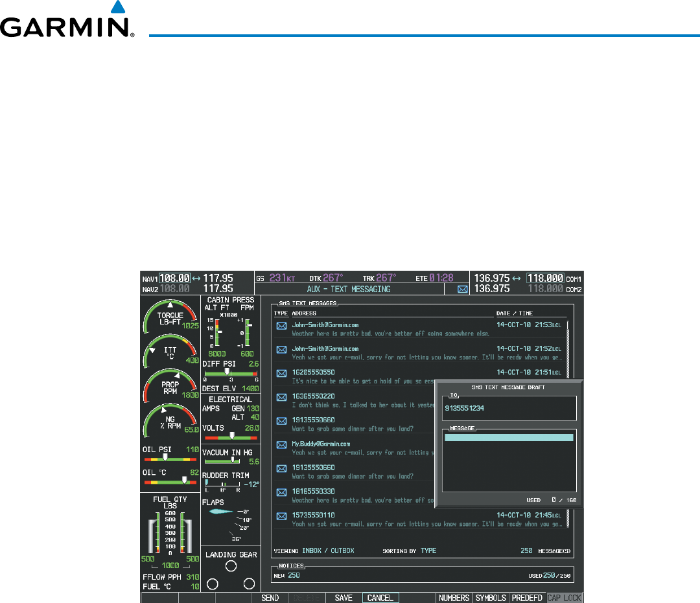Click the NOTICES NEW 250 value

294,575
